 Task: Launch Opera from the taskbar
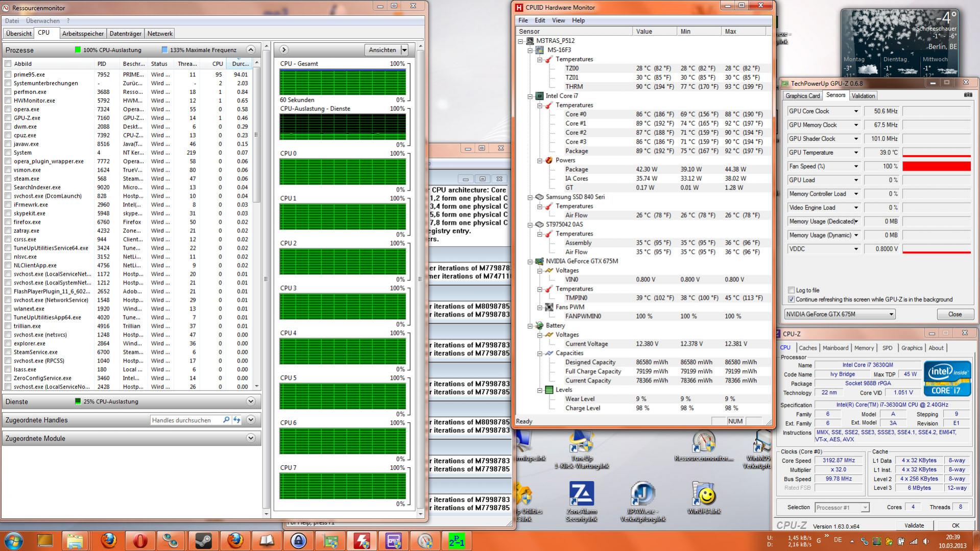coord(140,541)
